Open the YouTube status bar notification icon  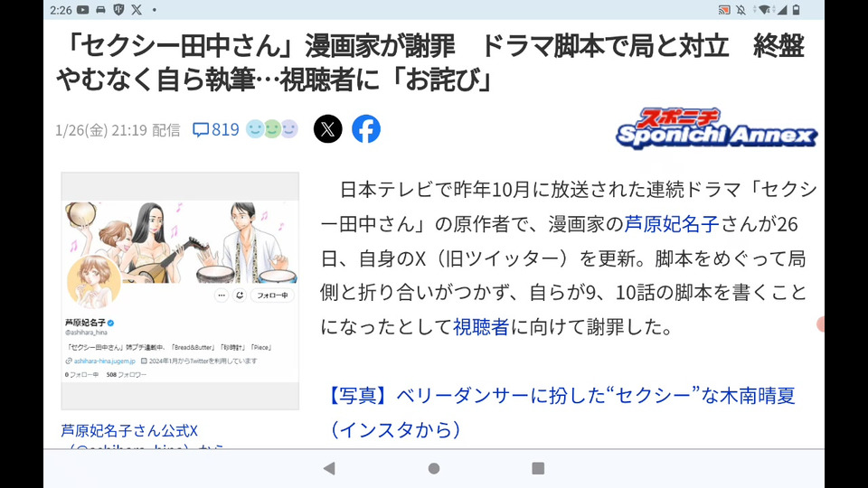click(x=83, y=9)
